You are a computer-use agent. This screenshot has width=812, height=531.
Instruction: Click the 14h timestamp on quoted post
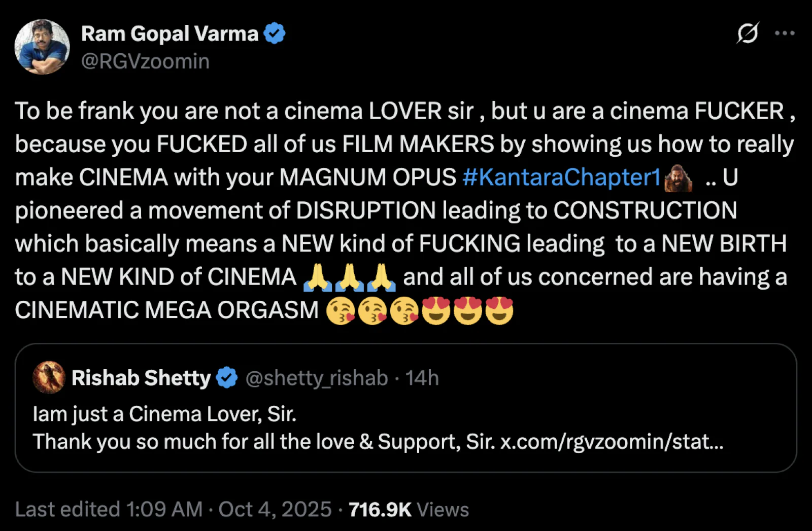click(422, 378)
